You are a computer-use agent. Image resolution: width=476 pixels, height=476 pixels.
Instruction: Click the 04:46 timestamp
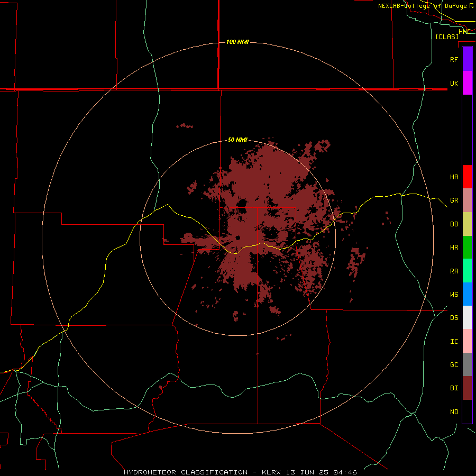pyautogui.click(x=345, y=472)
